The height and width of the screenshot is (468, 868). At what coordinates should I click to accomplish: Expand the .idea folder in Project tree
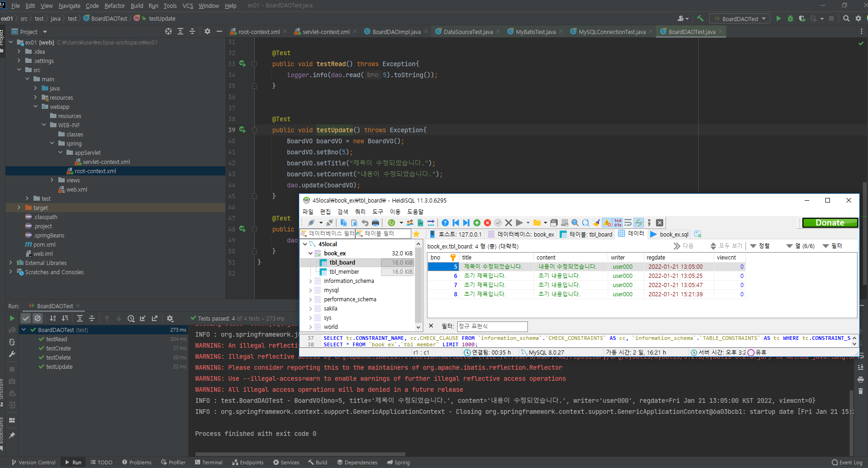coord(19,51)
